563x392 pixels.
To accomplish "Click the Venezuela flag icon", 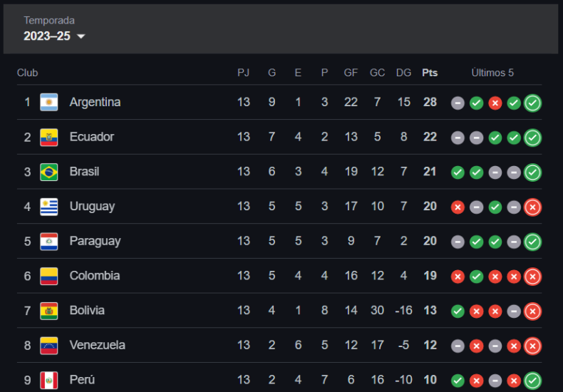I will [48, 345].
